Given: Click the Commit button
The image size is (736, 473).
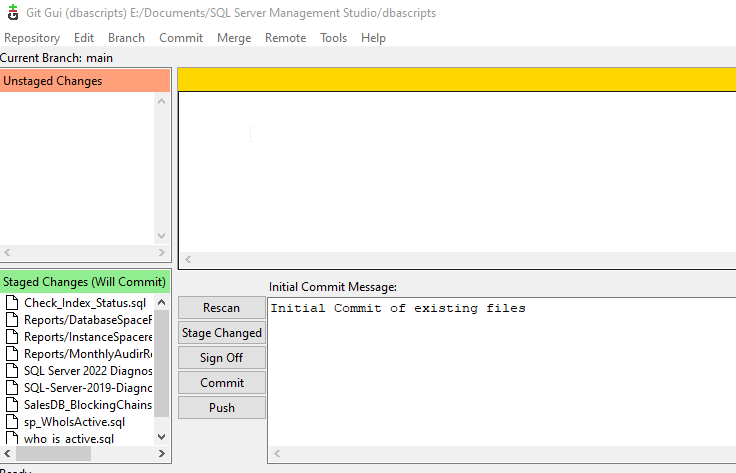Looking at the screenshot, I should pos(222,382).
